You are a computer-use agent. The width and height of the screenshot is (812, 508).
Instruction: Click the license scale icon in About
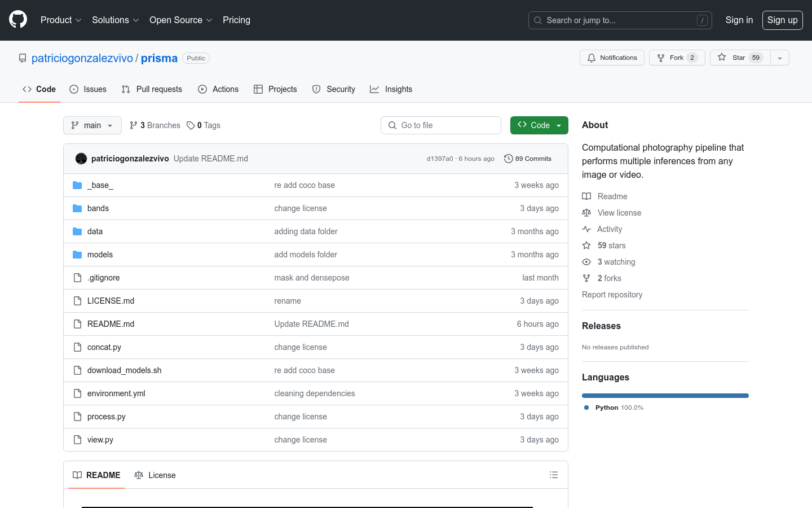(586, 213)
